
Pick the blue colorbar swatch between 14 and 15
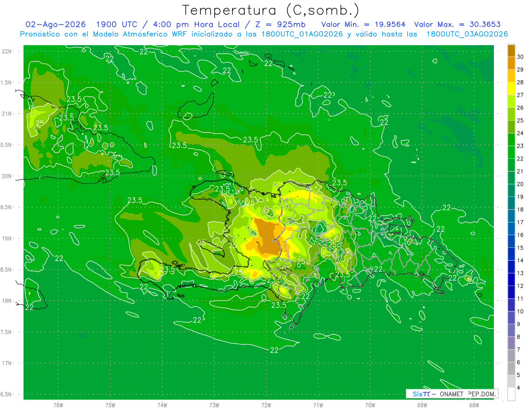(511, 254)
